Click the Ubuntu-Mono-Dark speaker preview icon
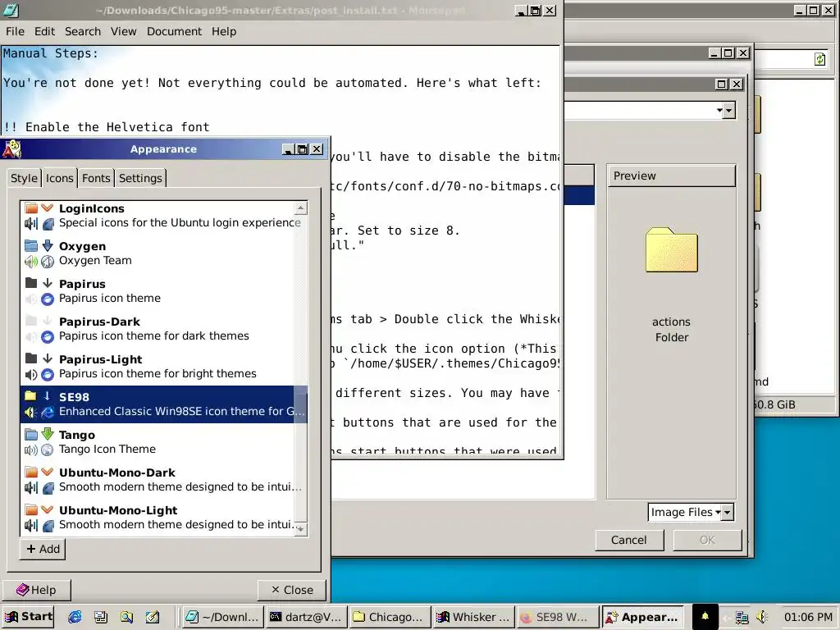840x630 pixels. click(x=31, y=487)
